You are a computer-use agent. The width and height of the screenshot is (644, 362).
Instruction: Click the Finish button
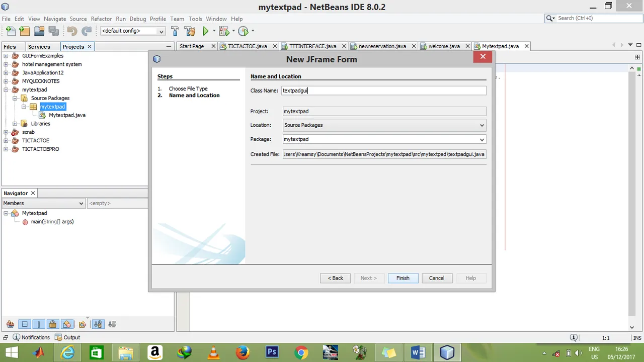(x=403, y=278)
